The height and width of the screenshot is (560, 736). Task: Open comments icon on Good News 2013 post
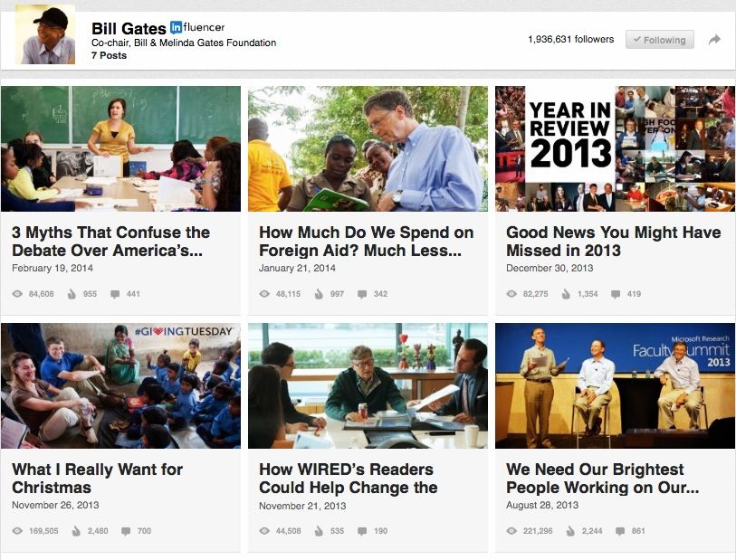[x=616, y=294]
